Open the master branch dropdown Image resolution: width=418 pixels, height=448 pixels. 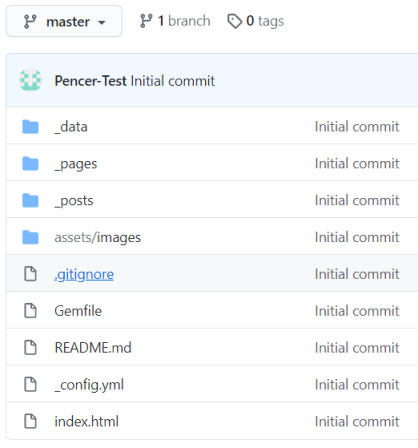click(64, 21)
